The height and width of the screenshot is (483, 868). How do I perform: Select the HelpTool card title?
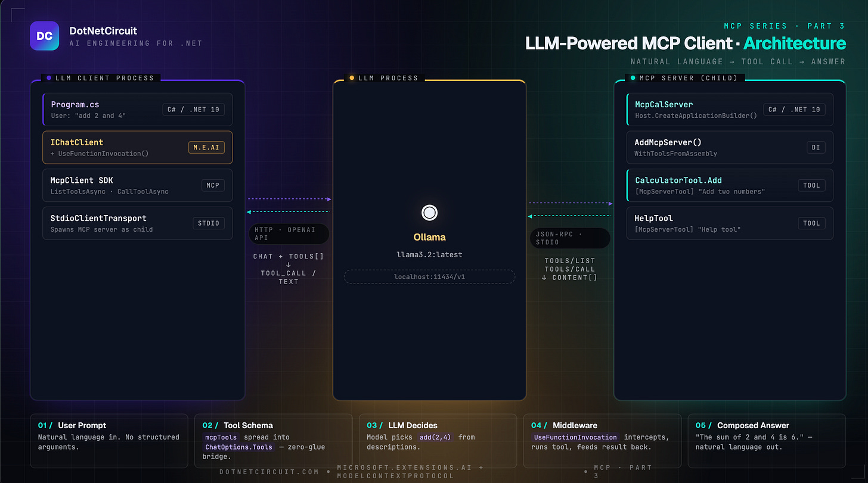[x=654, y=218]
